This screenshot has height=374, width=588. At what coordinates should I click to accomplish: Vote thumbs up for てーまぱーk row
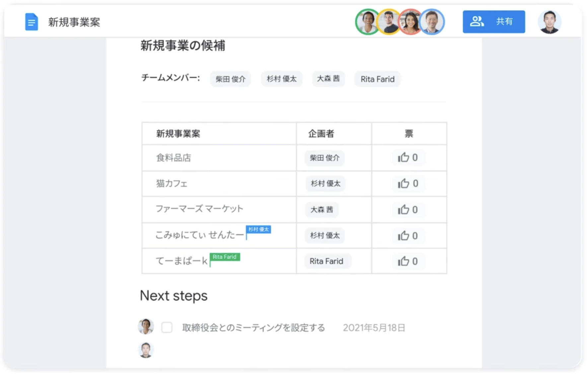pos(408,261)
